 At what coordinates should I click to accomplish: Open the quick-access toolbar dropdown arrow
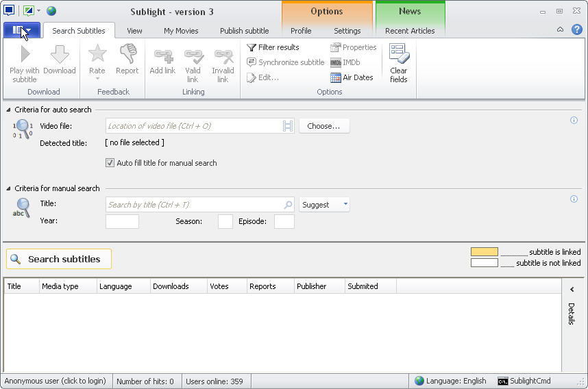38,10
